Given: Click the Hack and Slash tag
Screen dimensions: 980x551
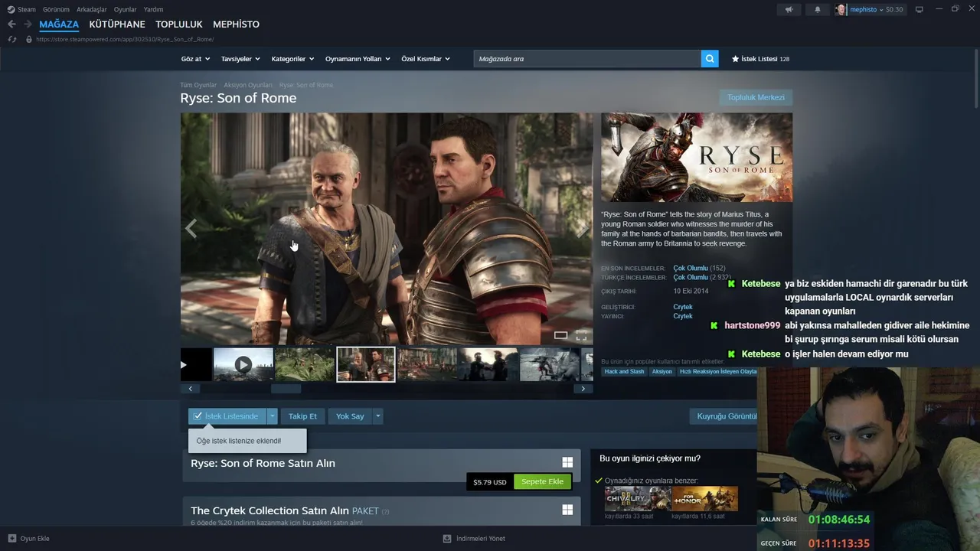Looking at the screenshot, I should click(x=624, y=371).
